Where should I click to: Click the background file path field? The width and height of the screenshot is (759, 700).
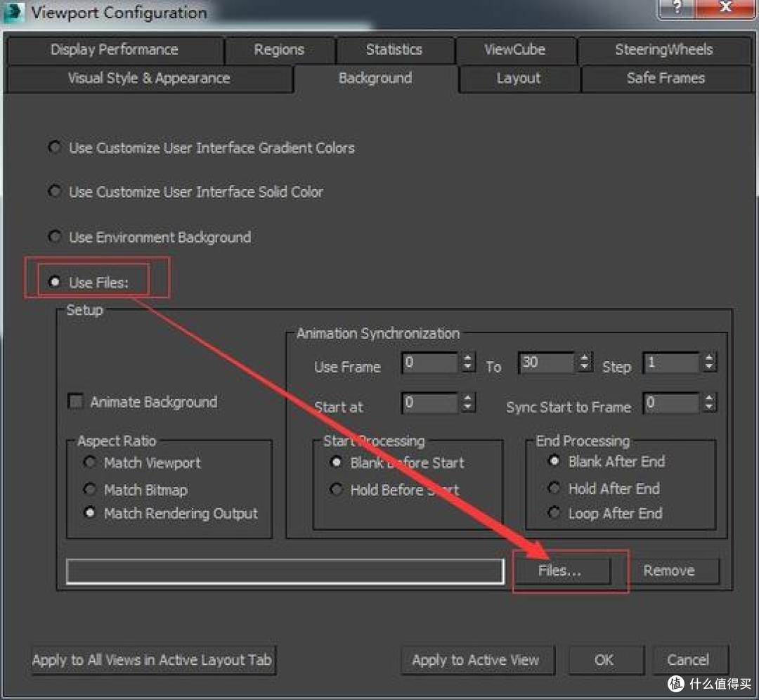(285, 571)
